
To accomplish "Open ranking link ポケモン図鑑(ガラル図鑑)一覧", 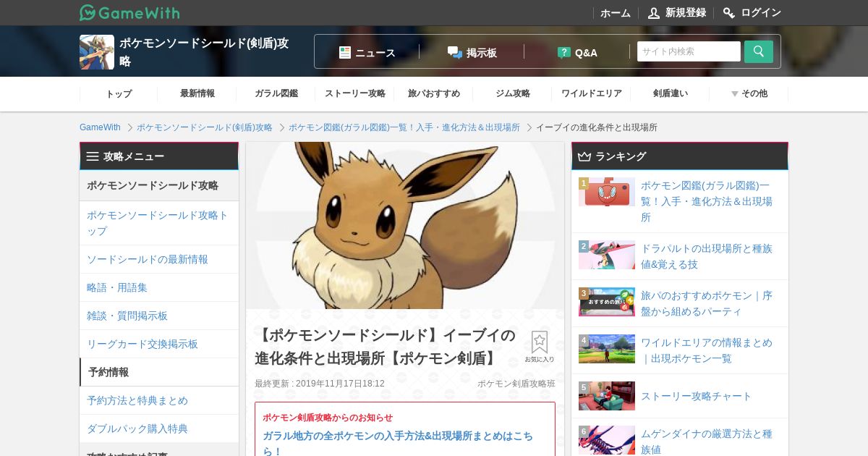I will [707, 201].
